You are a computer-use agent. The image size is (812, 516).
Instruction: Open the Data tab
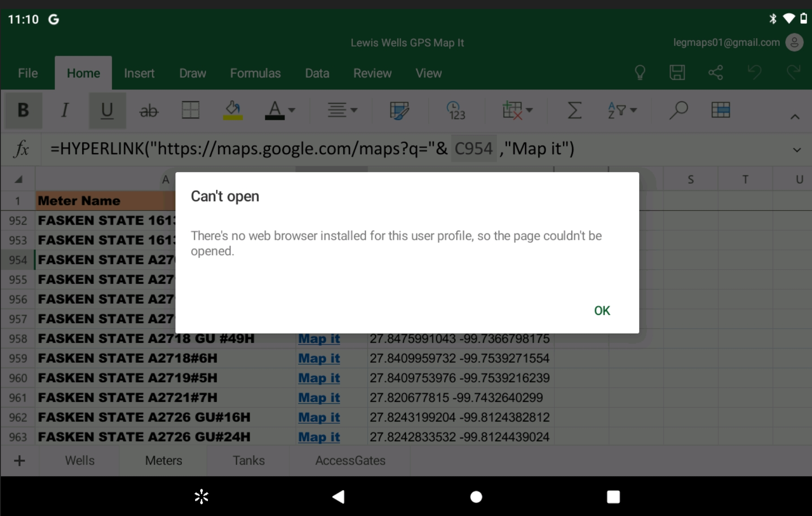coord(317,73)
